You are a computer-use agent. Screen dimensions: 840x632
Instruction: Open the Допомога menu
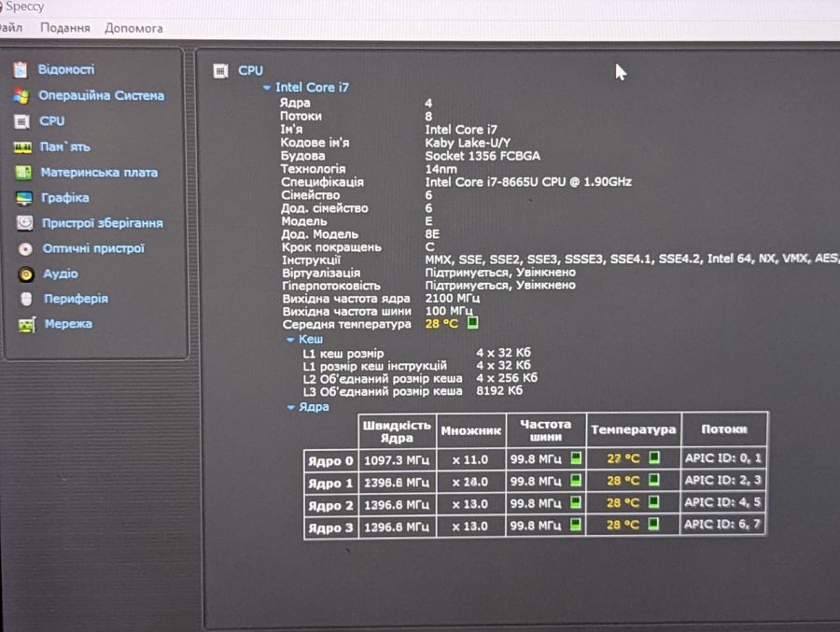pos(133,28)
